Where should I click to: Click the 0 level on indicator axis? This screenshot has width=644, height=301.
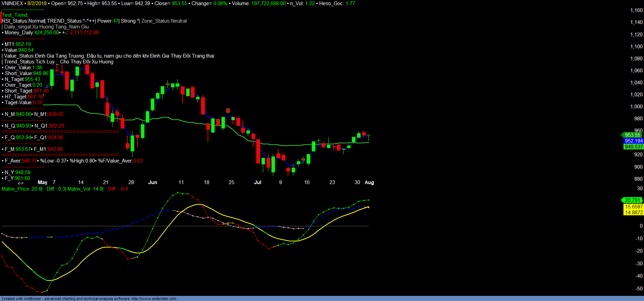[641, 226]
